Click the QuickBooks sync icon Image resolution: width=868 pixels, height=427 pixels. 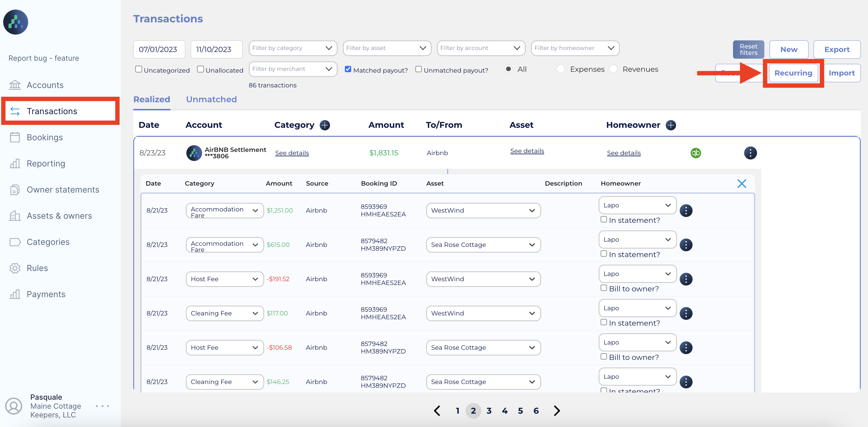(x=696, y=153)
